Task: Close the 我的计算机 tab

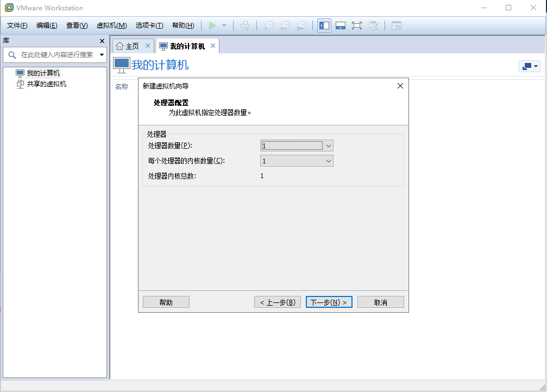Action: click(213, 46)
